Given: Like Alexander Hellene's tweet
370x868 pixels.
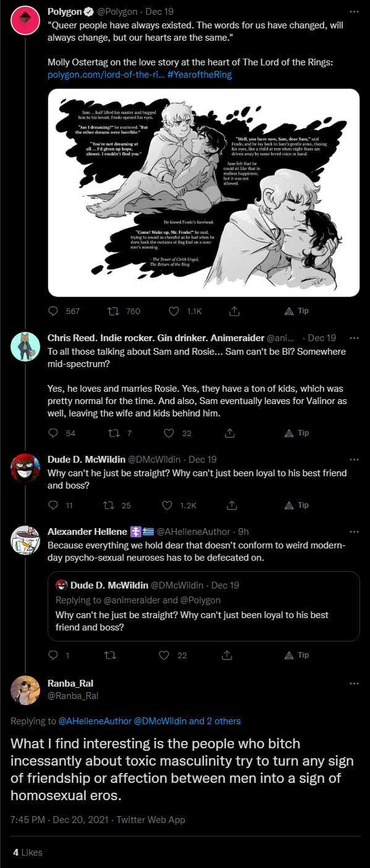Looking at the screenshot, I should click(165, 655).
